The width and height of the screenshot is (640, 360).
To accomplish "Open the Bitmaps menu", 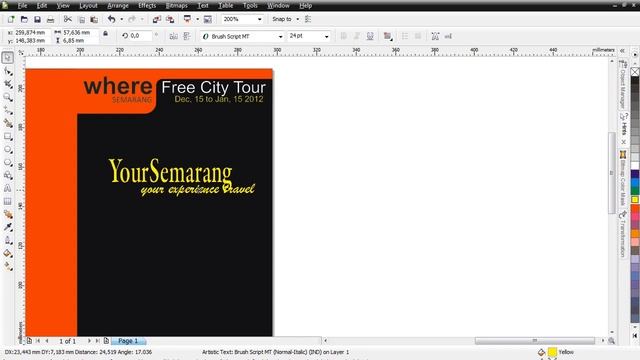I will (177, 6).
